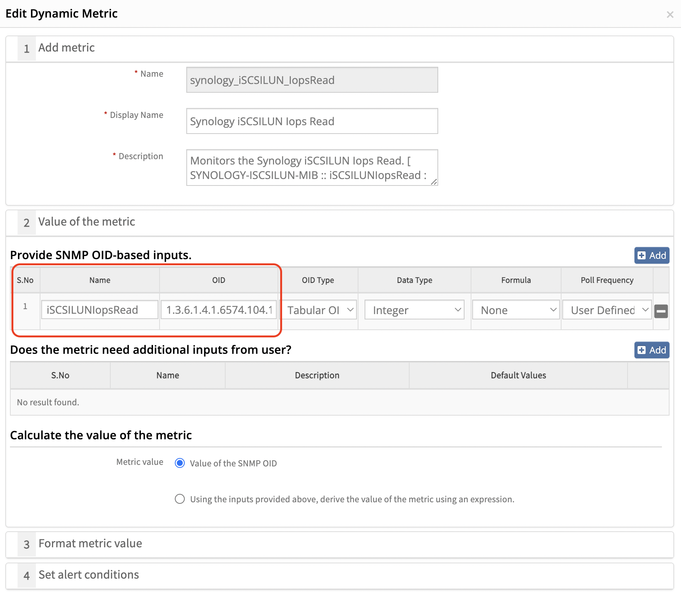Click the Display Name input field
Screen dimensions: 681x616
pyautogui.click(x=312, y=121)
